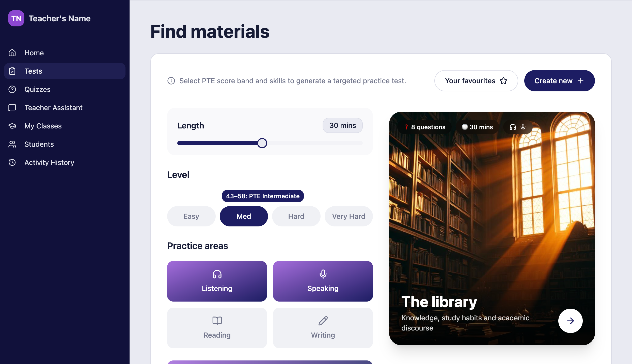
Task: Click the clock icon next to 30 mins badge
Action: click(x=465, y=127)
